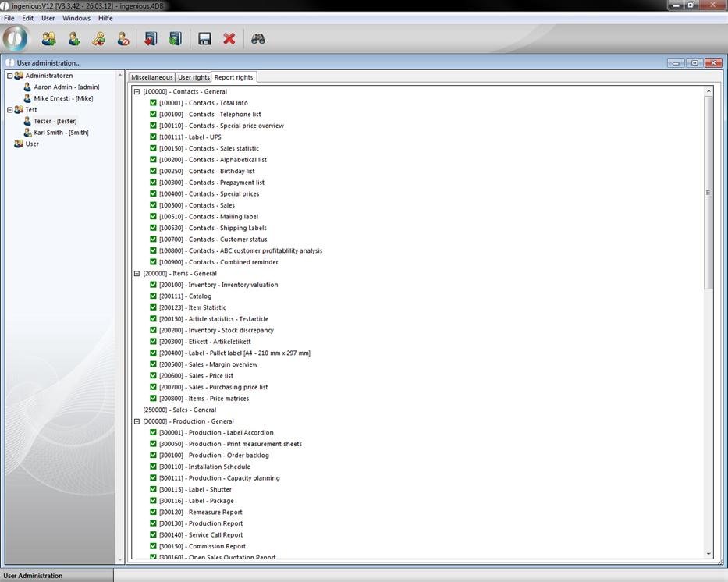Click the blocked user toolbar icon
Screen dimensions: 728x582
point(123,38)
